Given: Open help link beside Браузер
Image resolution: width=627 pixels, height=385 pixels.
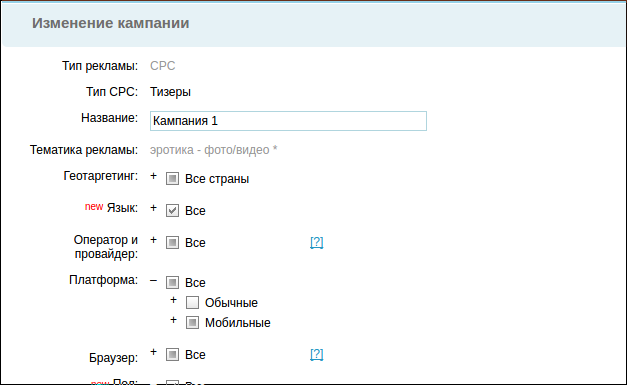Looking at the screenshot, I should tap(317, 354).
